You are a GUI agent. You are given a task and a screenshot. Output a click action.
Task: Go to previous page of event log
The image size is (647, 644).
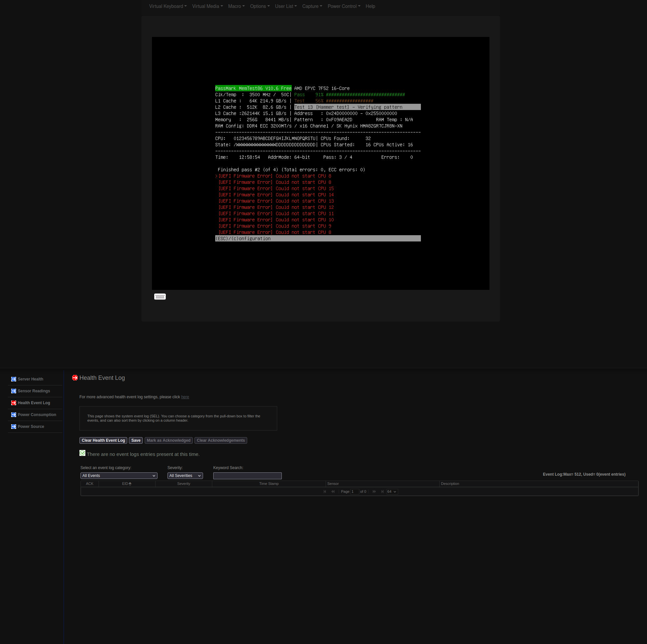click(333, 492)
